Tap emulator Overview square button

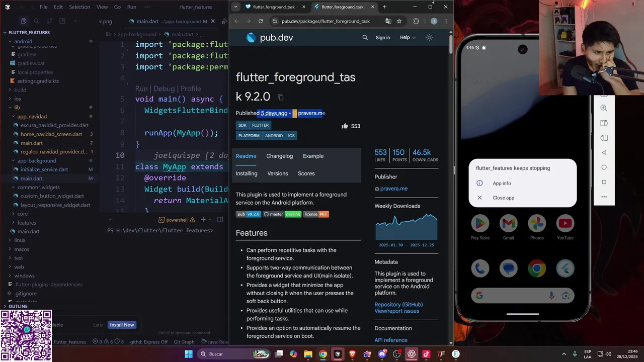pyautogui.click(x=604, y=182)
